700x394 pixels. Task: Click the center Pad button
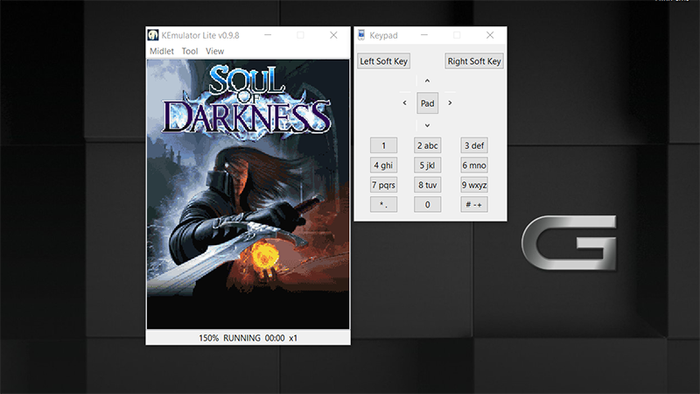point(427,103)
